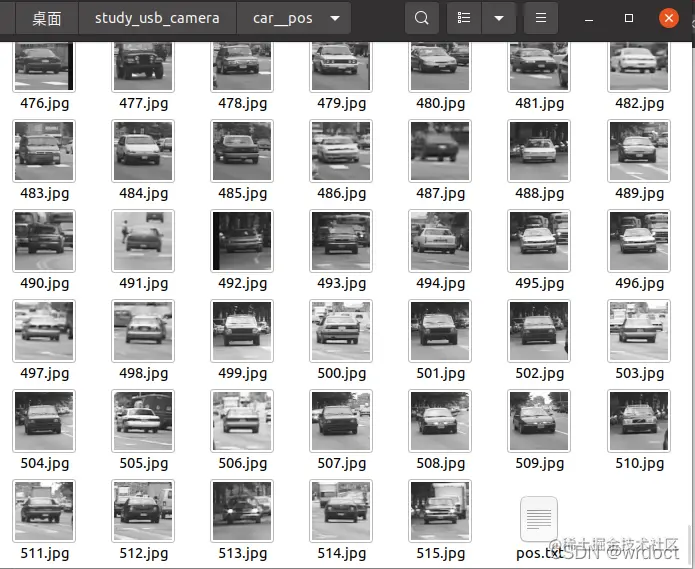Click the 511.jpg thumbnail
This screenshot has height=569, width=695.
[44, 511]
